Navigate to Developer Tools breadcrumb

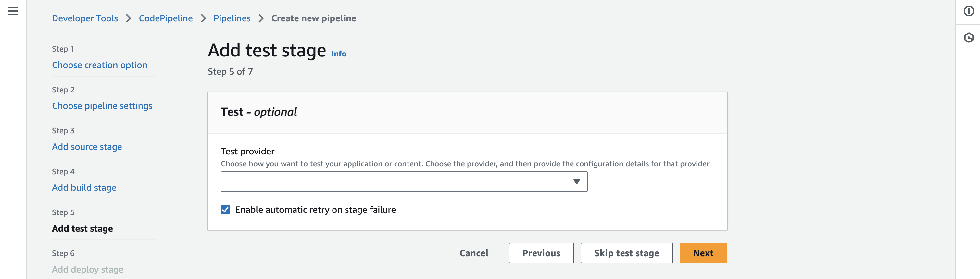(x=85, y=18)
